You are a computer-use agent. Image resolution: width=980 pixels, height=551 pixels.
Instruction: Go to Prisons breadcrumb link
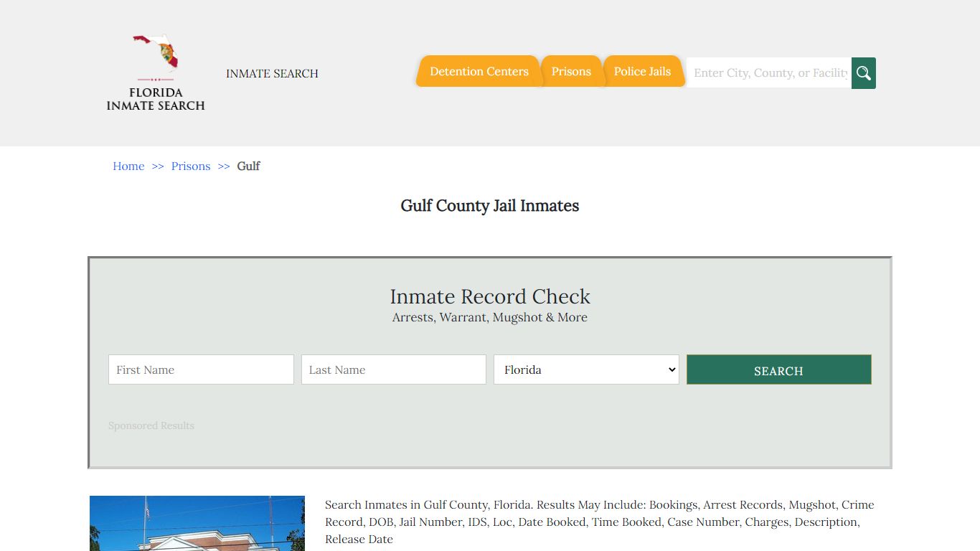coord(191,166)
